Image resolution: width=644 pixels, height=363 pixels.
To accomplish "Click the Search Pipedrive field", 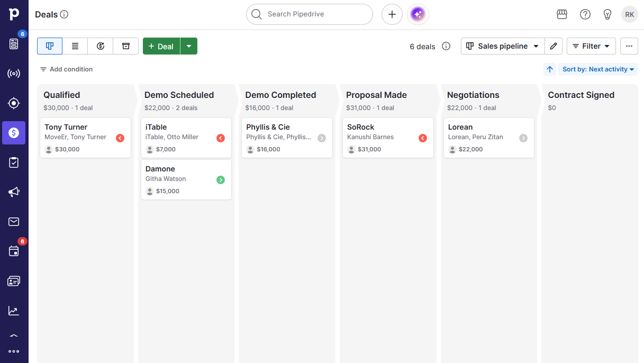I will (x=309, y=14).
